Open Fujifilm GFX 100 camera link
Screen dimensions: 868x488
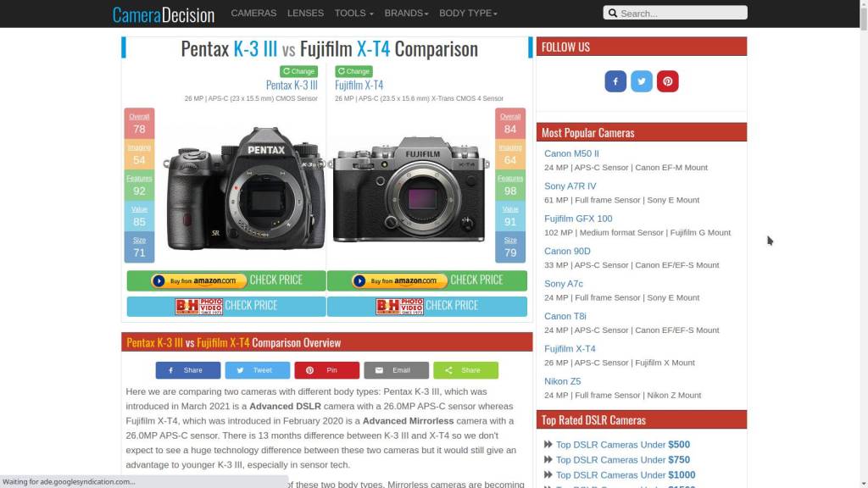pos(578,219)
